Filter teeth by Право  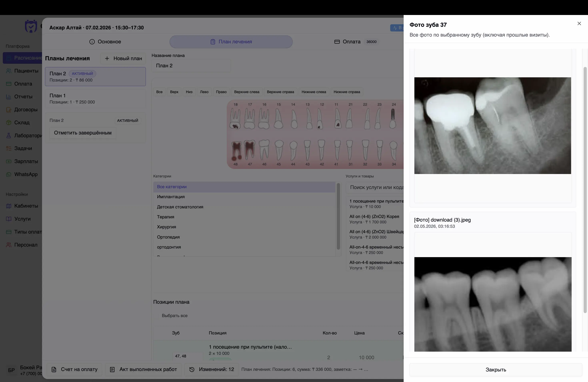221,92
